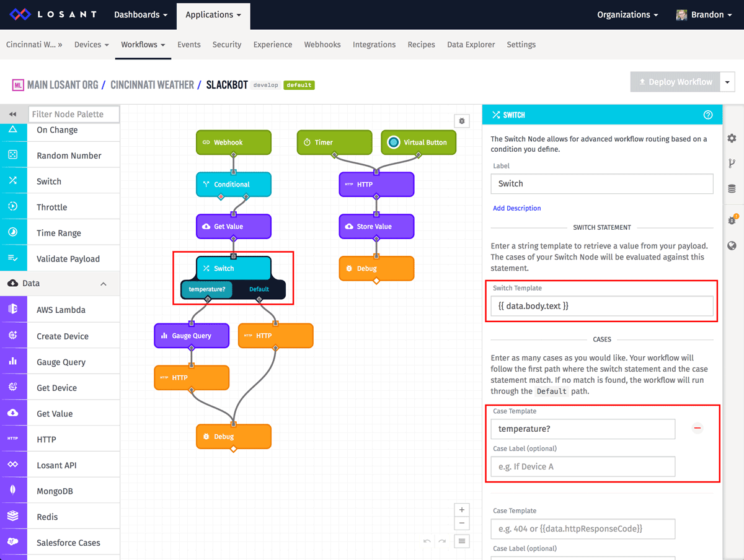Expand the Workflows submenu
This screenshot has height=560, width=744.
tap(143, 45)
